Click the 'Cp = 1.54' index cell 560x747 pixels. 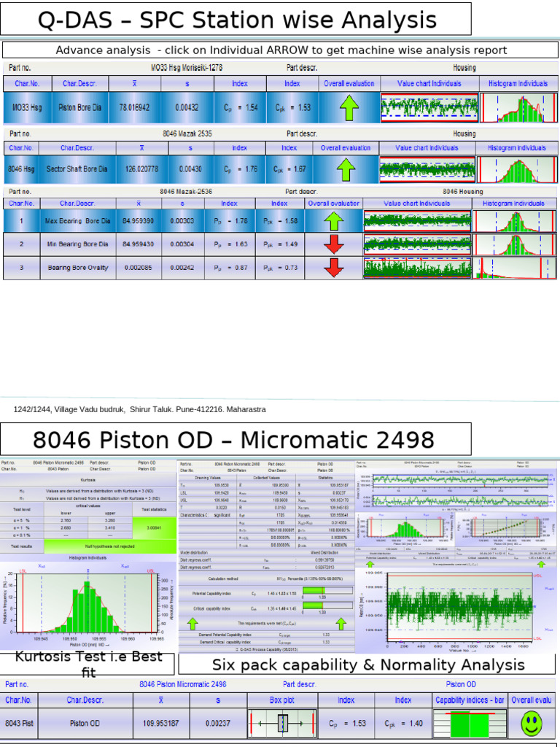[240, 108]
